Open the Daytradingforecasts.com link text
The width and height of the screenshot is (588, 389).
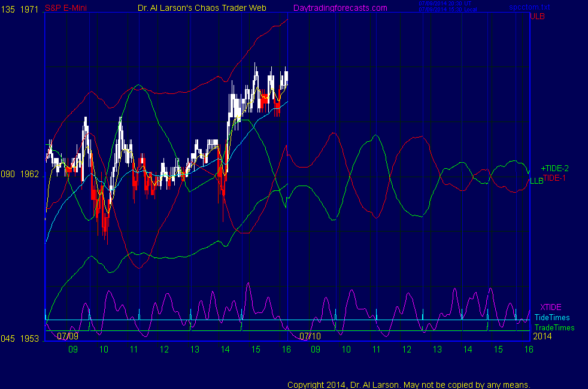pyautogui.click(x=340, y=8)
